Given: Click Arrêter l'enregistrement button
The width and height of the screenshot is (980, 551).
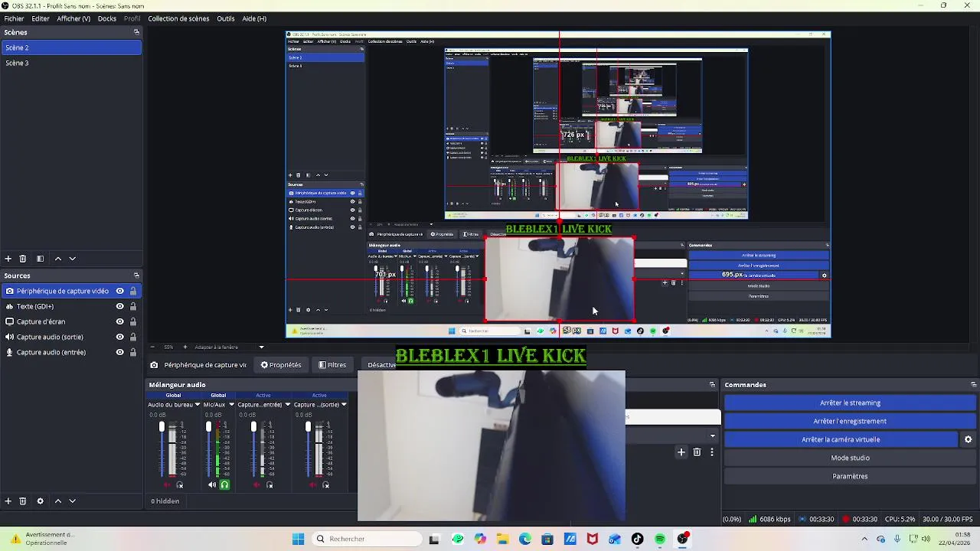Looking at the screenshot, I should pos(850,421).
